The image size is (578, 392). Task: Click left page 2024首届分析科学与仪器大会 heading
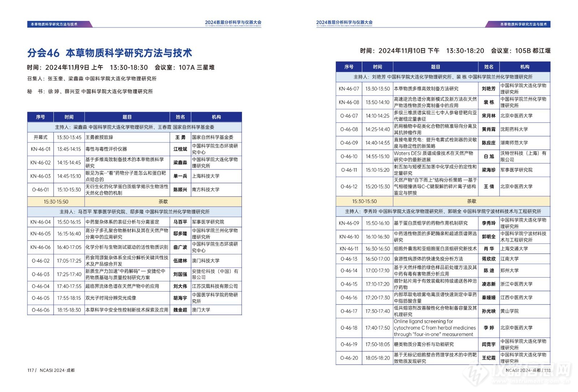point(233,22)
